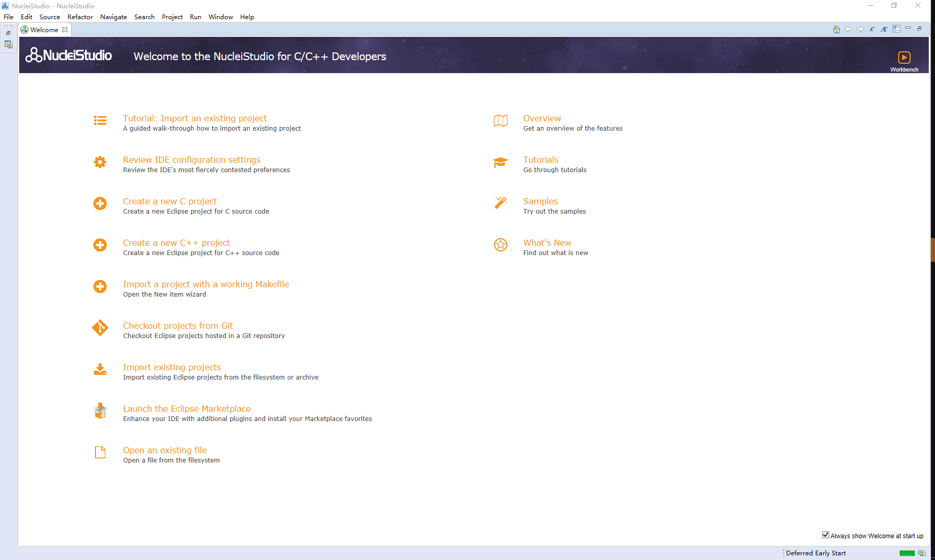Viewport: 935px width, 560px height.
Task: Click the Customize page checklist icon
Action: click(896, 30)
